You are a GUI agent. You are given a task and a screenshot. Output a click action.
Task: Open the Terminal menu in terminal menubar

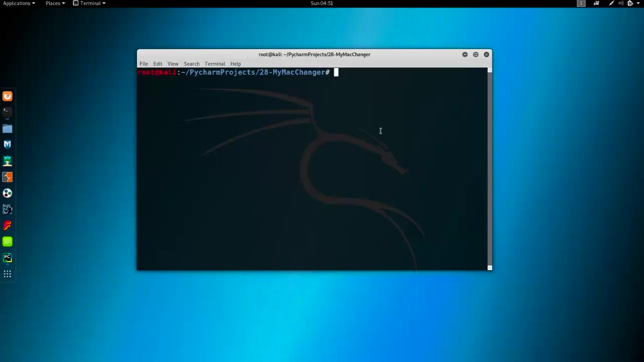(215, 64)
